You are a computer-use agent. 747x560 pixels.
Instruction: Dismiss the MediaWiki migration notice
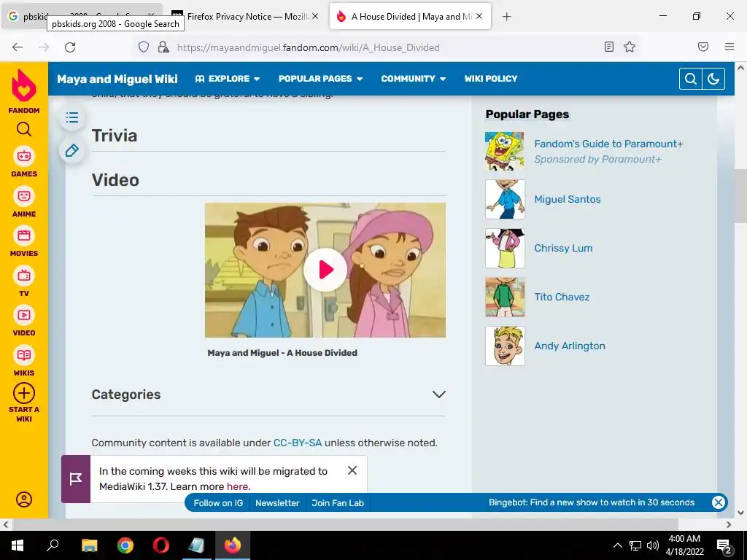tap(352, 470)
